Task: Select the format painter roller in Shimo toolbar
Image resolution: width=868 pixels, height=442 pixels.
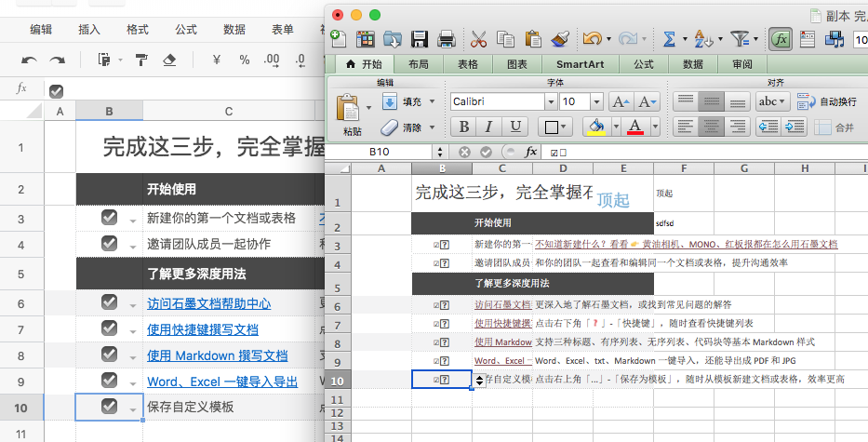Action: 141,60
